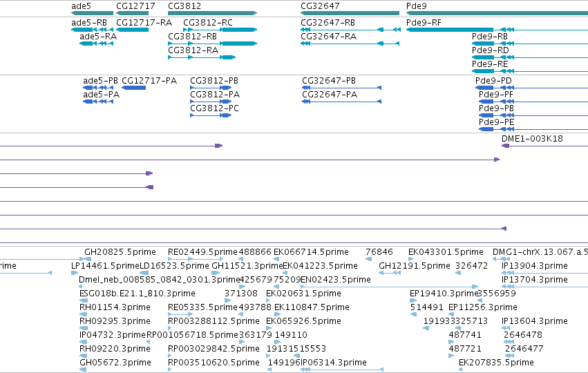Click EST IP13604.3prime
588x373 pixels.
tap(535, 322)
